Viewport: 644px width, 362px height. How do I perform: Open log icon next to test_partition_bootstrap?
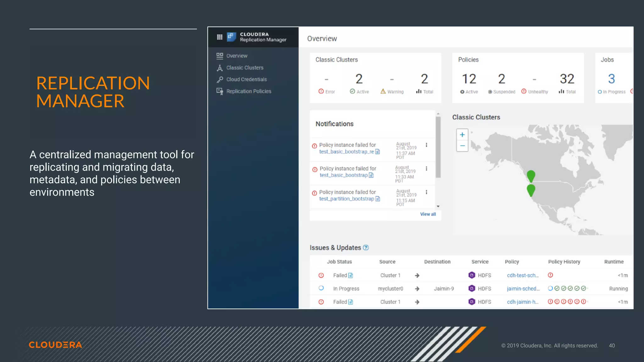378,199
